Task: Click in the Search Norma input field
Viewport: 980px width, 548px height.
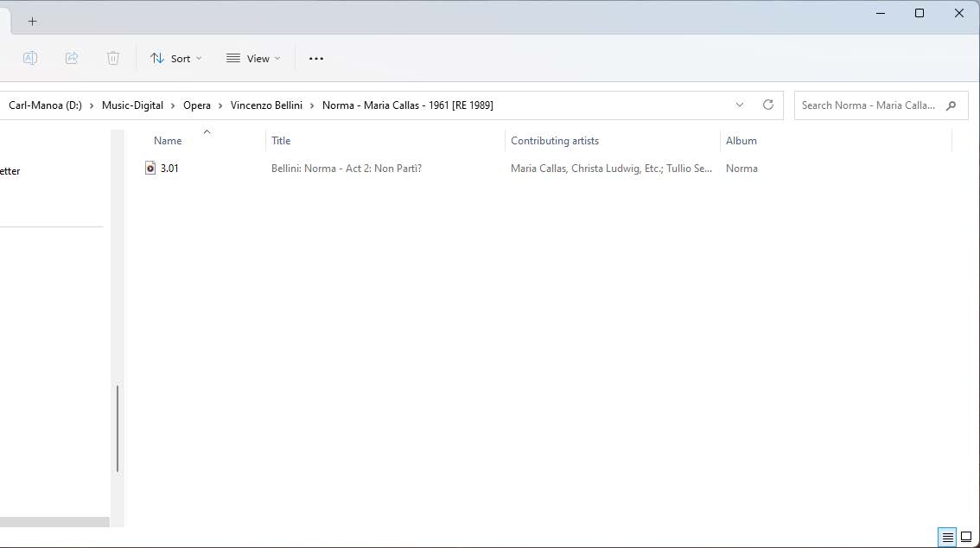Action: [x=868, y=105]
